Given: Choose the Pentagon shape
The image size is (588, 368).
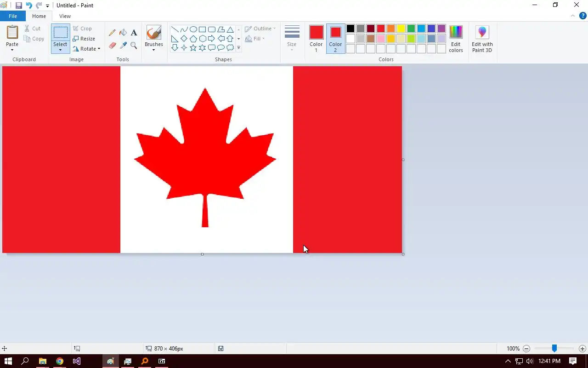Looking at the screenshot, I should coord(193,39).
